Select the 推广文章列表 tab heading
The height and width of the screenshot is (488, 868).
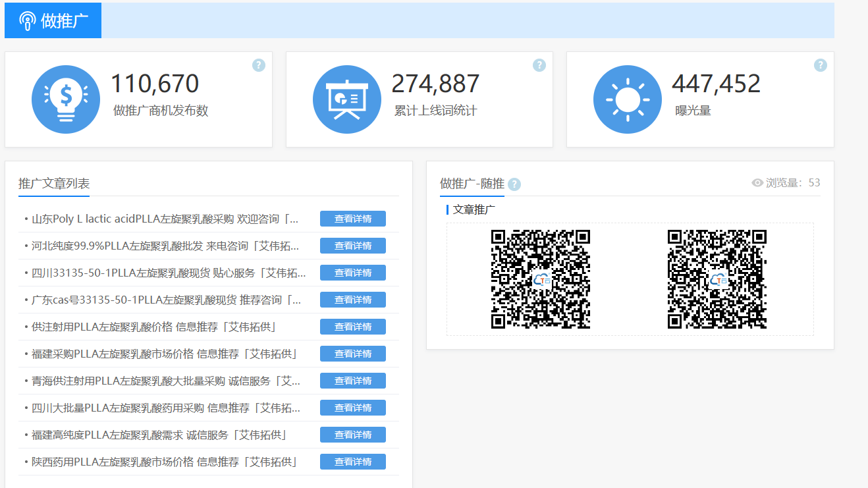tap(54, 184)
